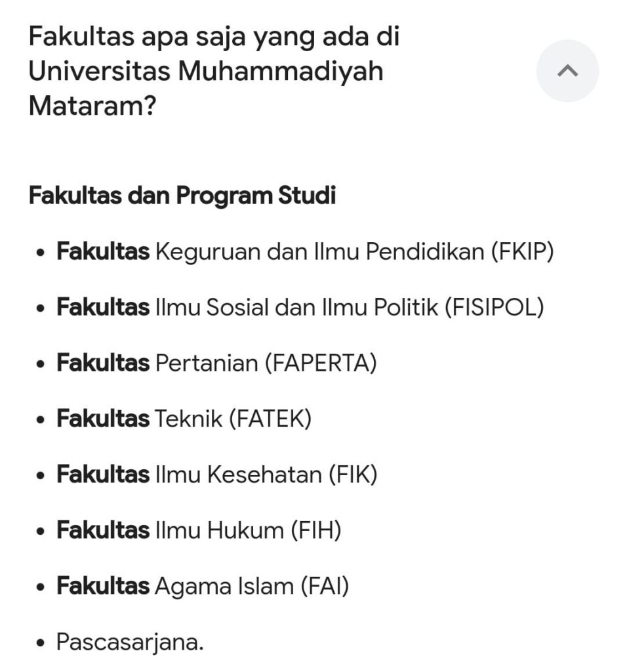
Task: Select the text Ilmu Hukum
Action: (x=219, y=530)
